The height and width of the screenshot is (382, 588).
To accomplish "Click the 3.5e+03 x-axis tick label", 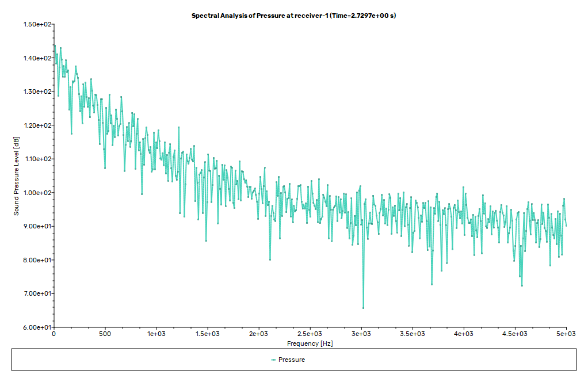I will [412, 334].
